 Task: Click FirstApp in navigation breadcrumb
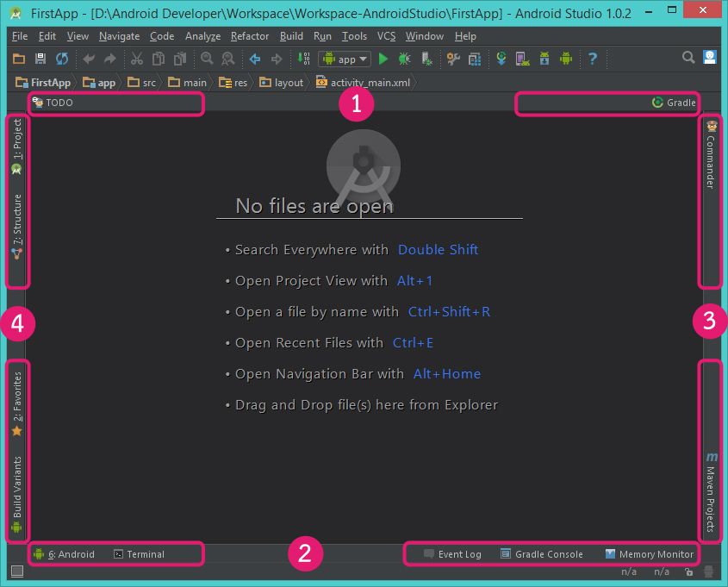(43, 83)
